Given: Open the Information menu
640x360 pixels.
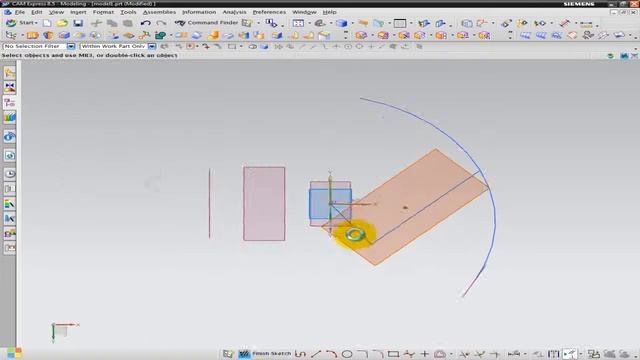Looking at the screenshot, I should coord(199,12).
